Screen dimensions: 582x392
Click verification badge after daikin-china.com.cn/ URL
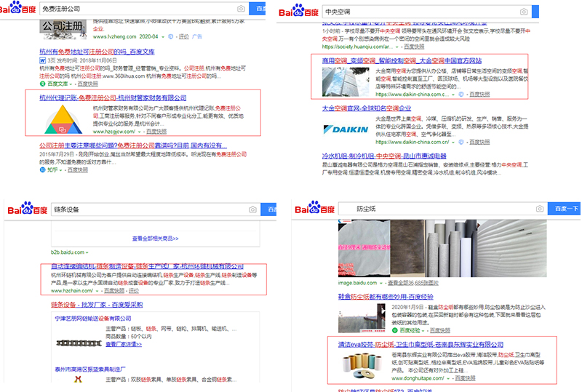coord(461,142)
